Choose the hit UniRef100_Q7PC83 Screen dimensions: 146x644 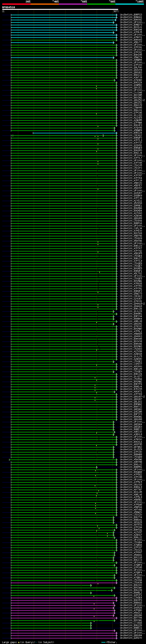131,65
